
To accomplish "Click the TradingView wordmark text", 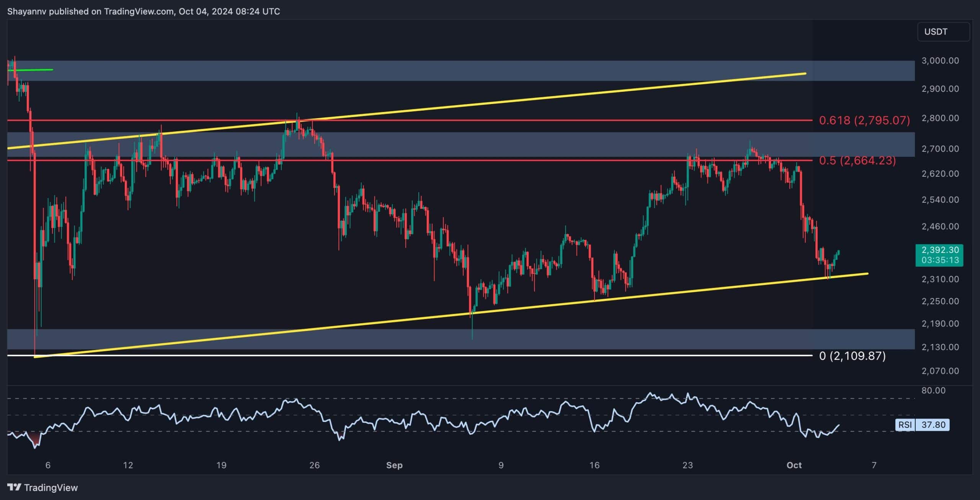I will pos(51,487).
